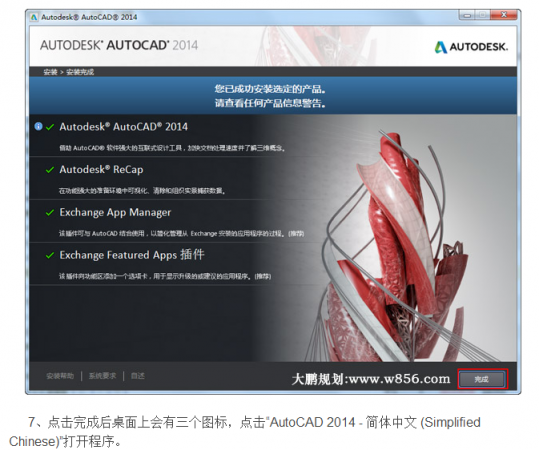Open the 安装帮助 link

tap(60, 376)
